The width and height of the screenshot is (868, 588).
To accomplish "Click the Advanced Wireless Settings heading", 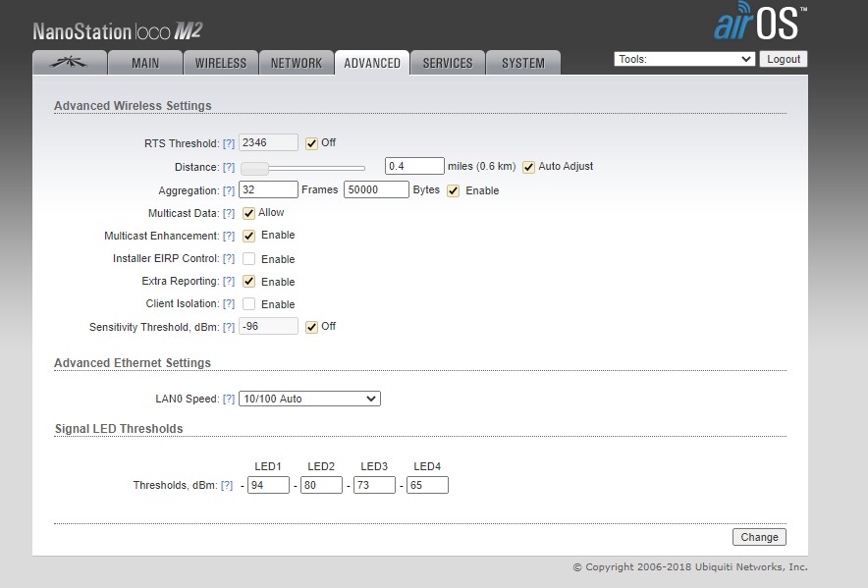I will tap(133, 106).
